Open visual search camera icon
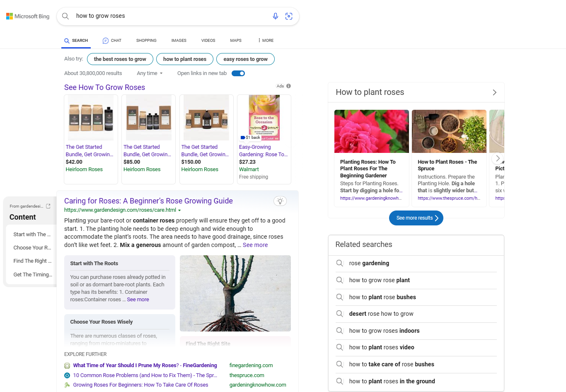The image size is (566, 392). (289, 16)
